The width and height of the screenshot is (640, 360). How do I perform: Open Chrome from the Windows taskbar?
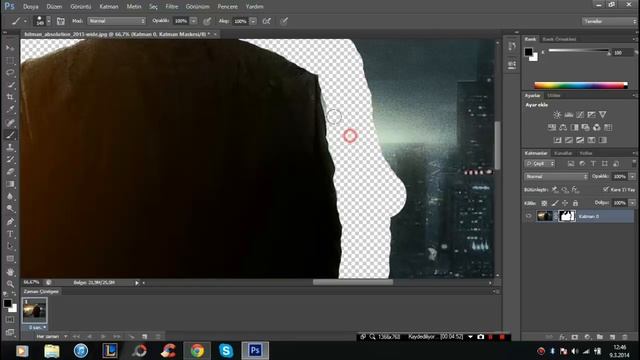click(198, 351)
